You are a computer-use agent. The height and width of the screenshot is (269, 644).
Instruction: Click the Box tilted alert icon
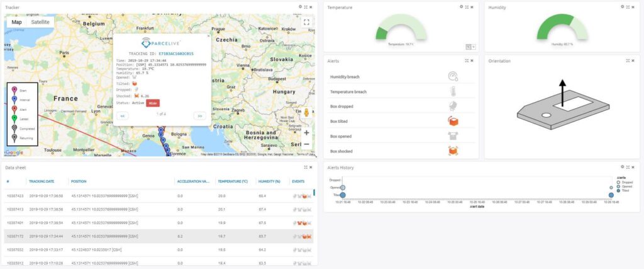[x=453, y=121]
